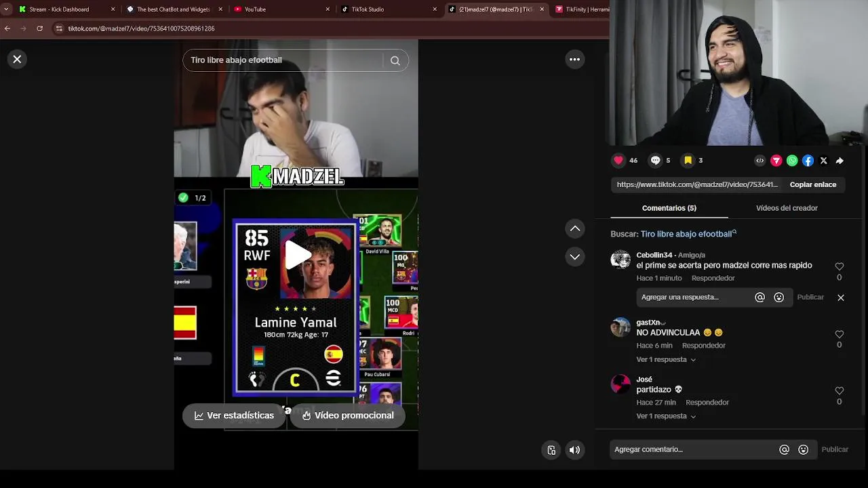
Task: Click Responder under gastXn's comment
Action: [x=703, y=346]
